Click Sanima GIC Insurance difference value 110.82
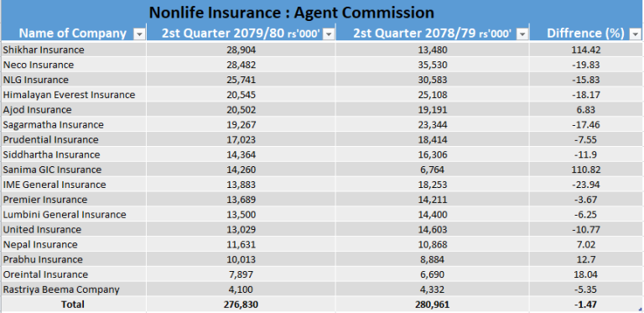 tap(586, 170)
